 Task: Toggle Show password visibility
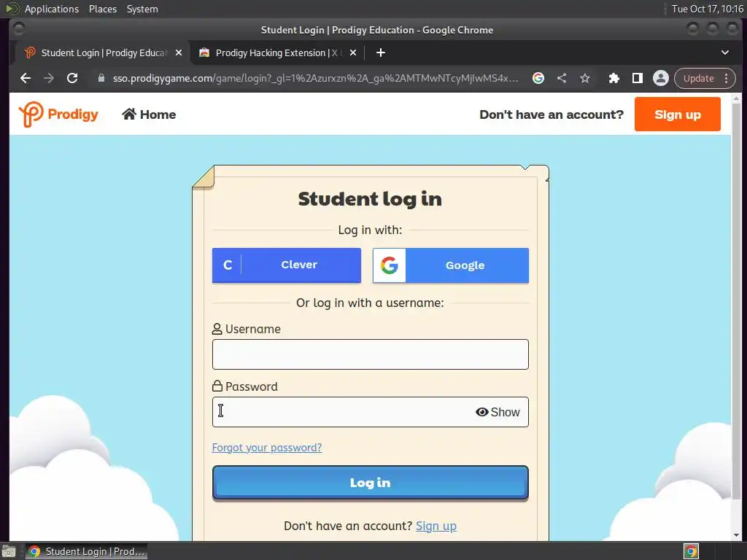click(498, 413)
